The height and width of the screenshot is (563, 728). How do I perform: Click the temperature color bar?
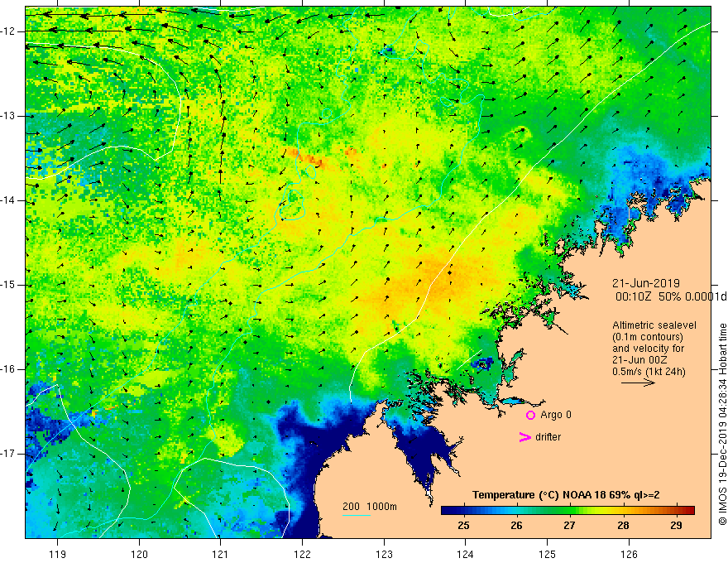(568, 511)
